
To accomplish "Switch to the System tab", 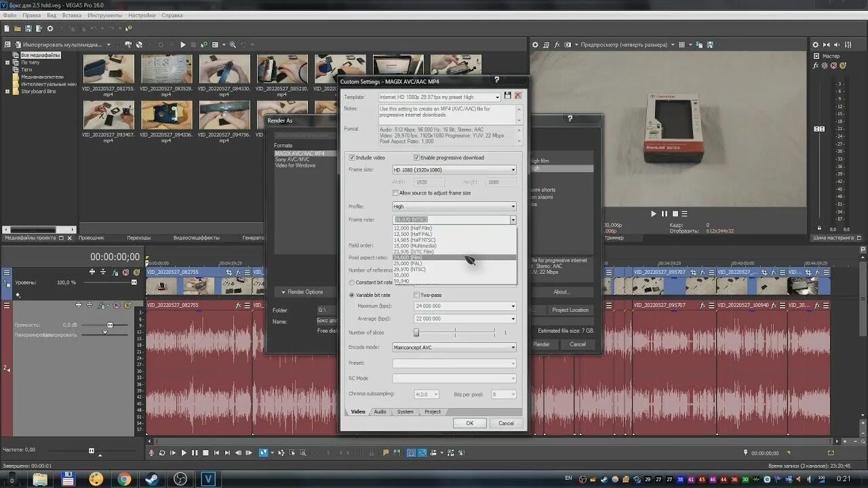I will coord(405,411).
